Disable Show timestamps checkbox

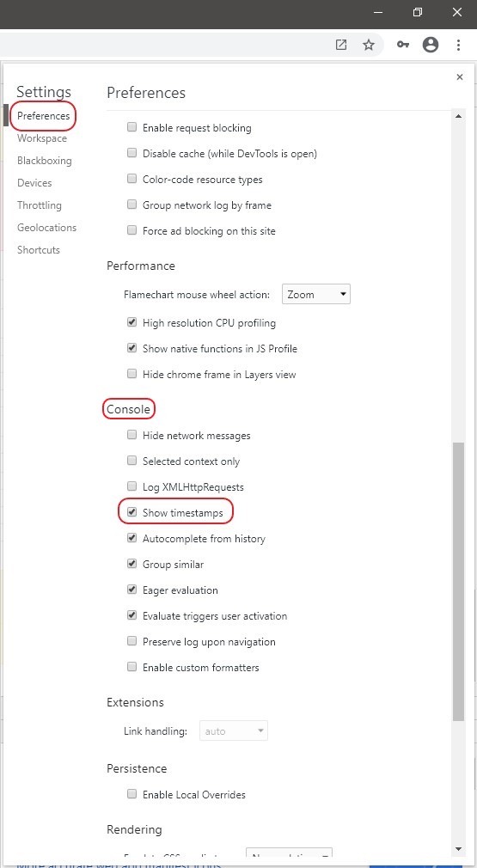(131, 512)
